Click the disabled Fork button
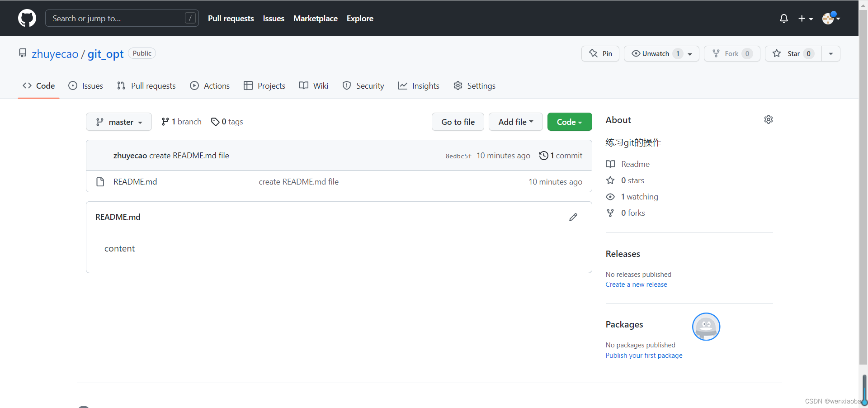Screen dimensions: 868x408 (732, 53)
